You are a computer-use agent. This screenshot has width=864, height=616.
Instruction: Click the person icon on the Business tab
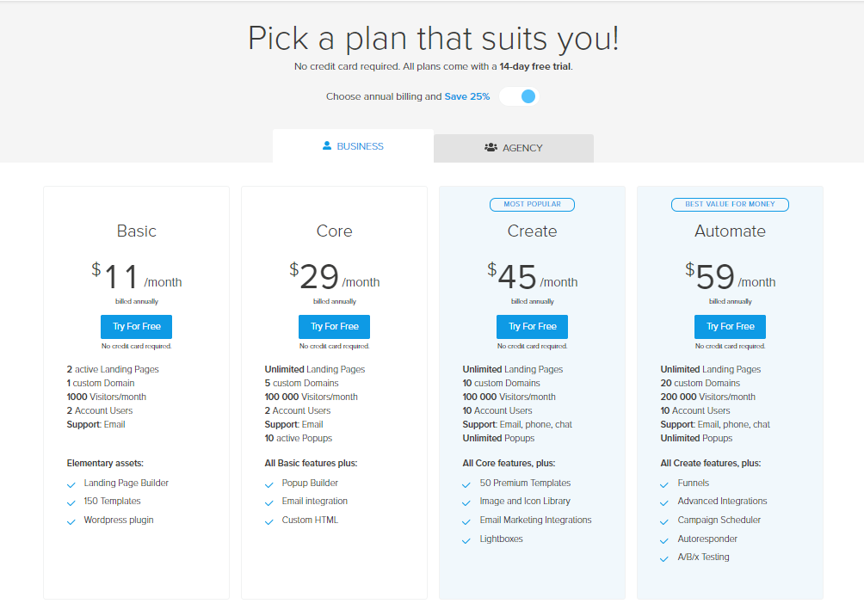click(x=327, y=145)
